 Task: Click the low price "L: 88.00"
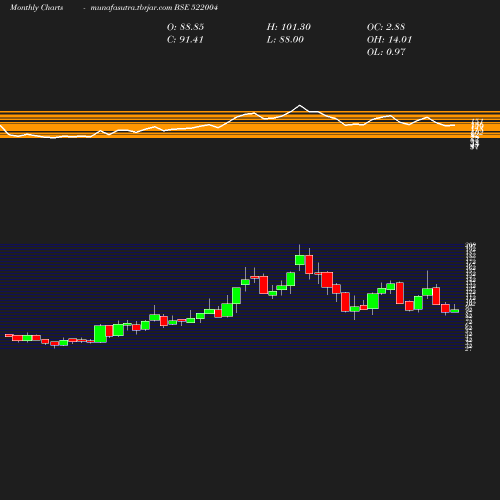[285, 39]
